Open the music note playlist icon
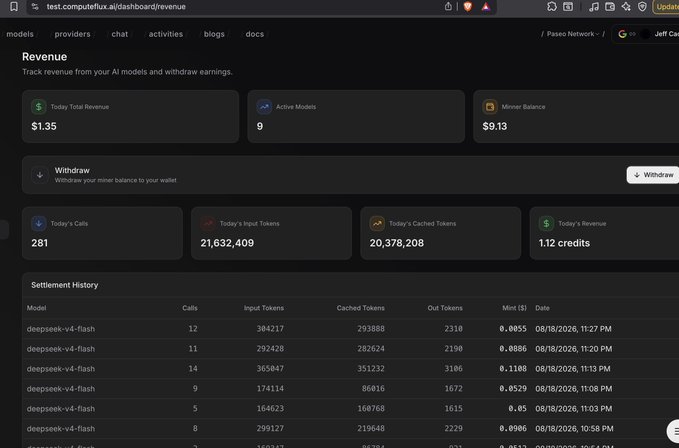The height and width of the screenshot is (448, 679). click(594, 6)
